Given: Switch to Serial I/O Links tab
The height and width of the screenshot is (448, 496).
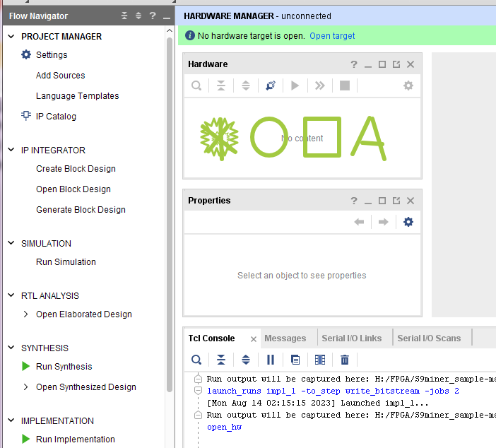Looking at the screenshot, I should (x=351, y=338).
